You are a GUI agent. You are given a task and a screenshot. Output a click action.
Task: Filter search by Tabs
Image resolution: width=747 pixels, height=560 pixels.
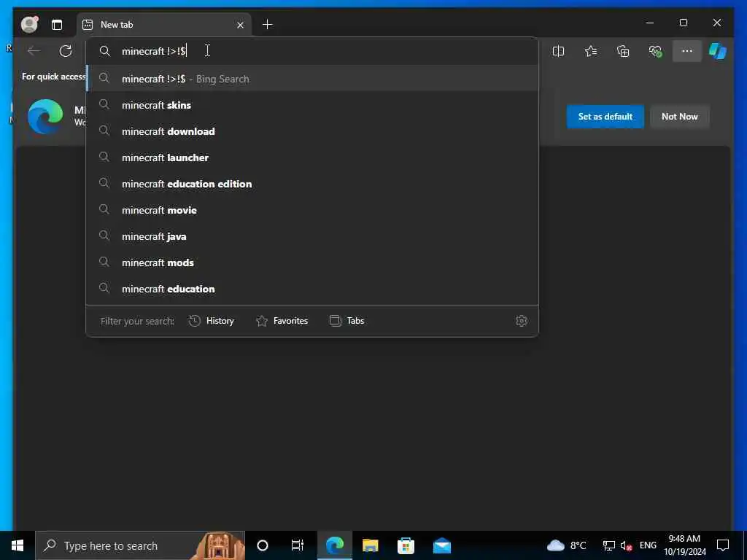[347, 321]
